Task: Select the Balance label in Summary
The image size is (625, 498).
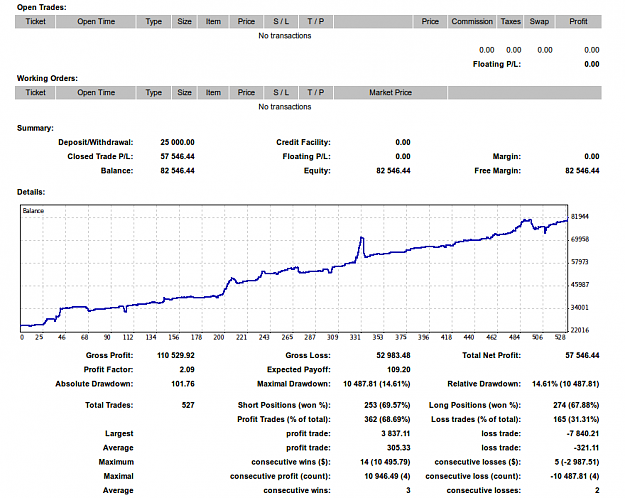Action: pos(117,171)
